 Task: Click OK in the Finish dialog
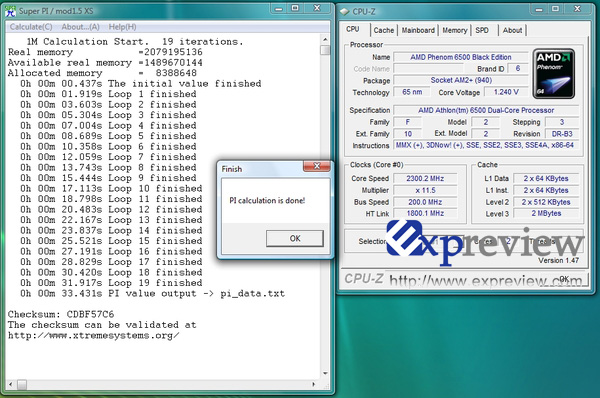[295, 238]
